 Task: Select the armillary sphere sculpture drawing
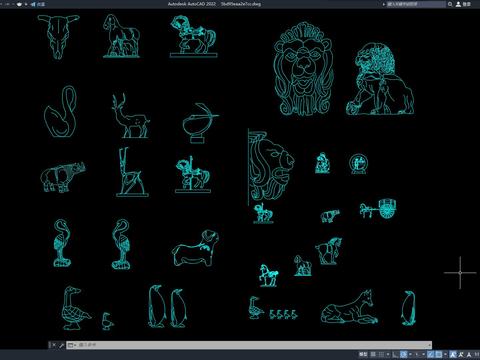pos(200,123)
